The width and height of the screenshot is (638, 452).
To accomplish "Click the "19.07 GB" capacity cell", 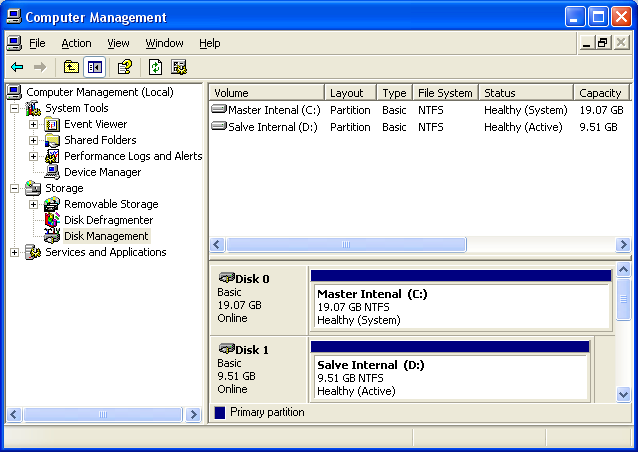I will (x=601, y=110).
